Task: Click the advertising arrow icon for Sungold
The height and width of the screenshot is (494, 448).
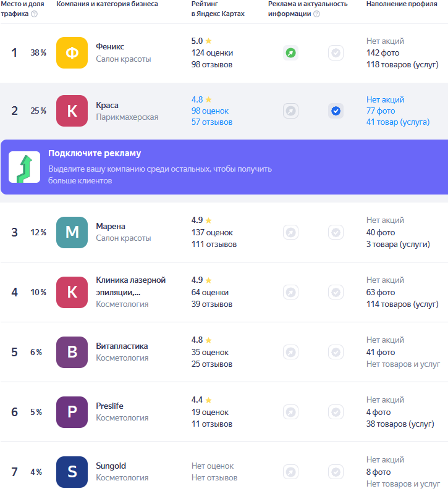Action: coord(290,472)
